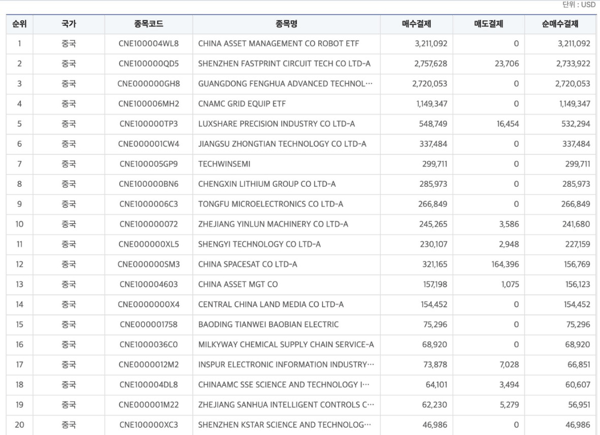Click the net buy value 241,680
Viewport: 600px width, 435px height.
click(x=576, y=224)
